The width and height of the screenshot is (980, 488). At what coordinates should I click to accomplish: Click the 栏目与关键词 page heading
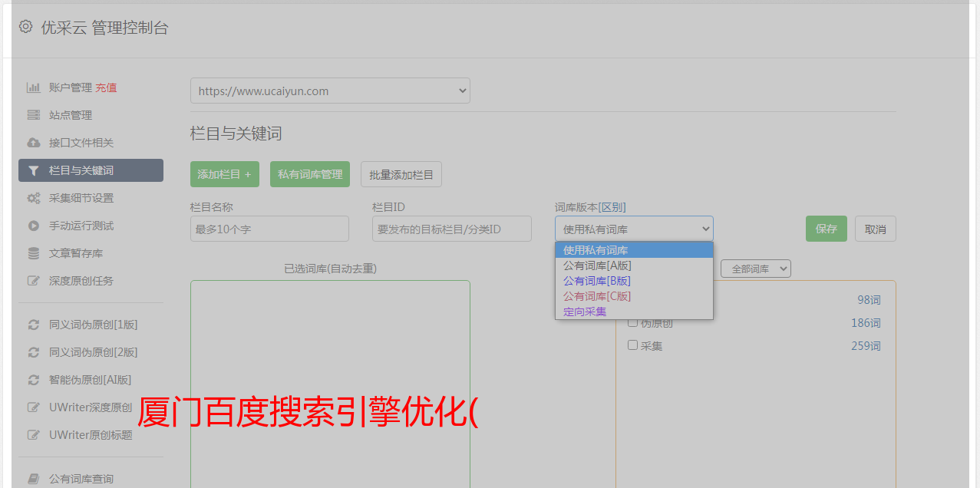[x=236, y=134]
